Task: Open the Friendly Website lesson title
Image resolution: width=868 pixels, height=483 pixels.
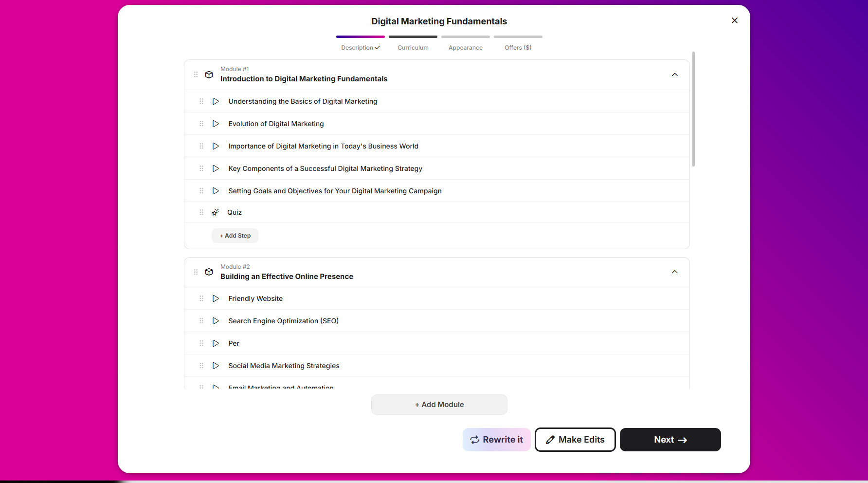Action: tap(255, 298)
